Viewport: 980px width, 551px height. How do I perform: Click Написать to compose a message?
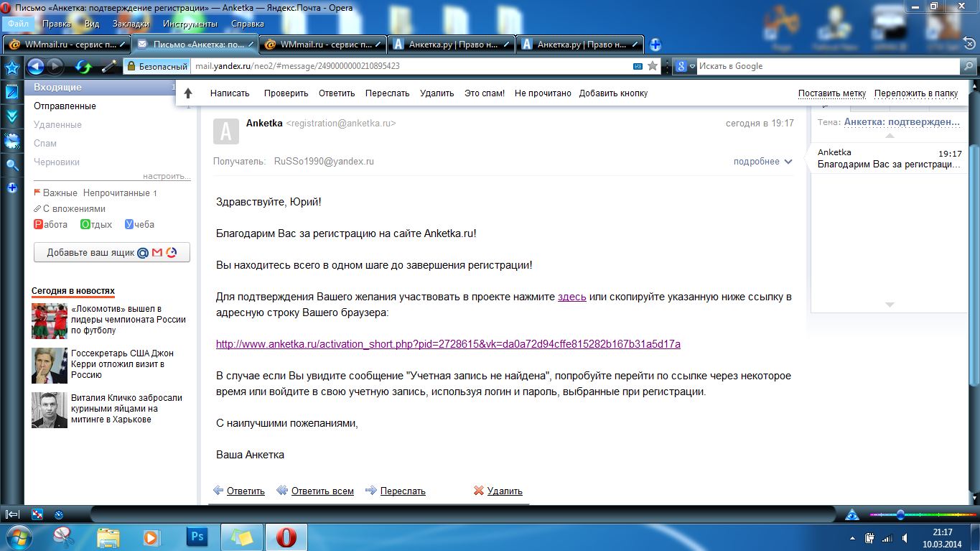pyautogui.click(x=230, y=93)
